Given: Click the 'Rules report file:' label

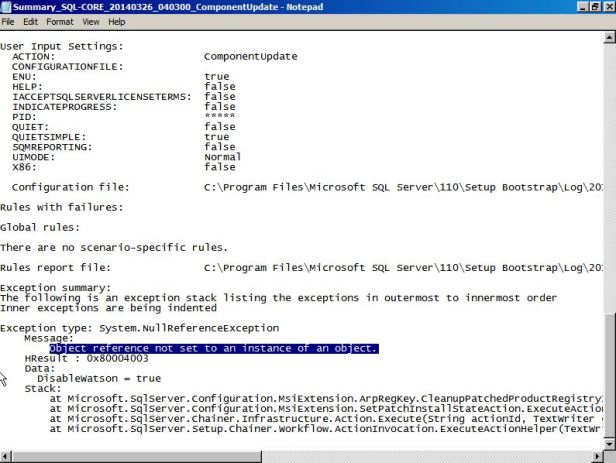Looking at the screenshot, I should pyautogui.click(x=55, y=268).
